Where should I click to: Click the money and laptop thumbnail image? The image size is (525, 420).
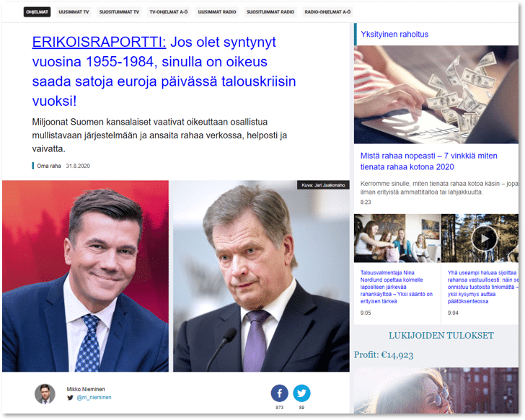(436, 94)
